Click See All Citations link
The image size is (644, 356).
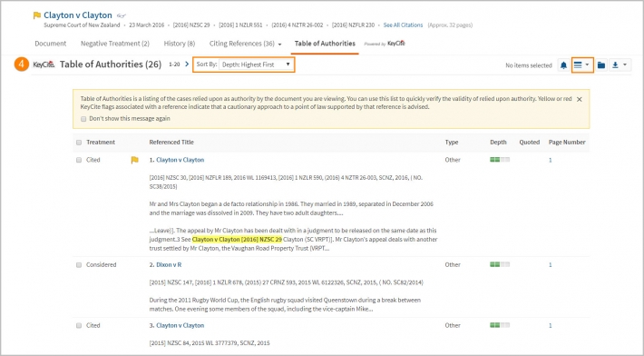click(x=403, y=25)
